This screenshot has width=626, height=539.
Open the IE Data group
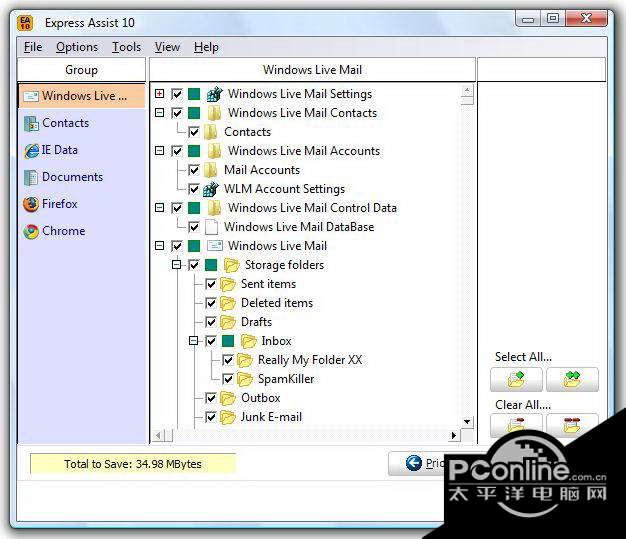(x=51, y=150)
